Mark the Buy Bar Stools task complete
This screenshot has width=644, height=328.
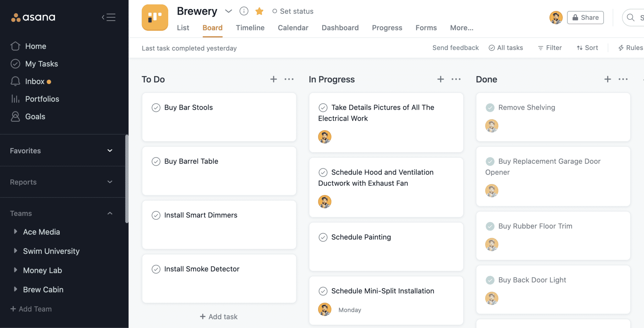[x=156, y=108]
